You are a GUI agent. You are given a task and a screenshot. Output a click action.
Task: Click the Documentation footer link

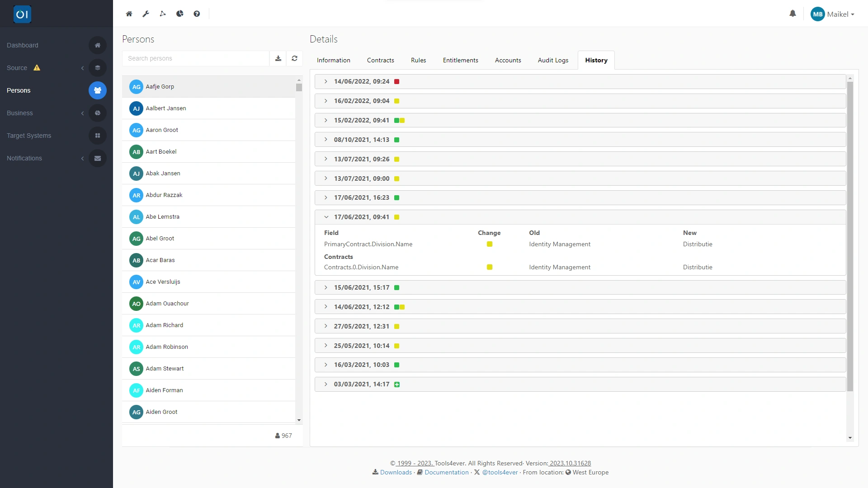(446, 472)
